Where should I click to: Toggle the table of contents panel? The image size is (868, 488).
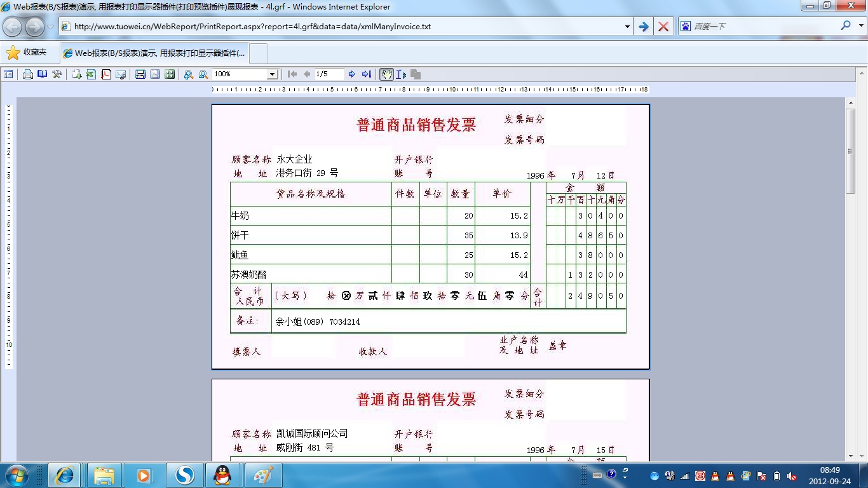tap(8, 74)
